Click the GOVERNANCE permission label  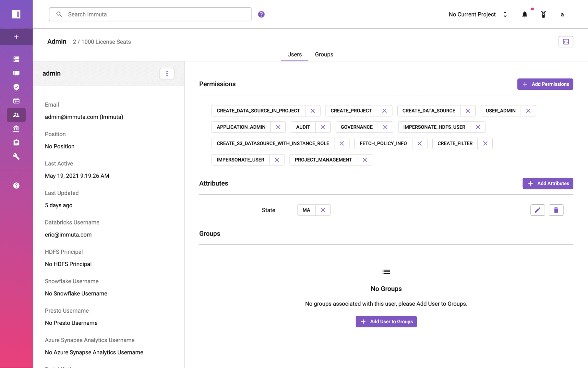point(357,127)
